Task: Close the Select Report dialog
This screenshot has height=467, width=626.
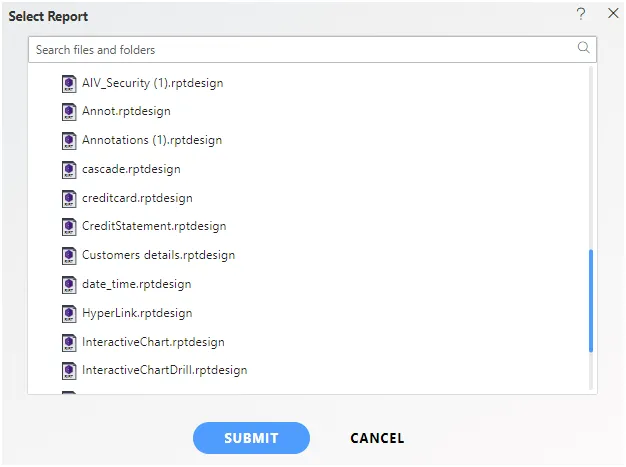Action: pyautogui.click(x=613, y=13)
